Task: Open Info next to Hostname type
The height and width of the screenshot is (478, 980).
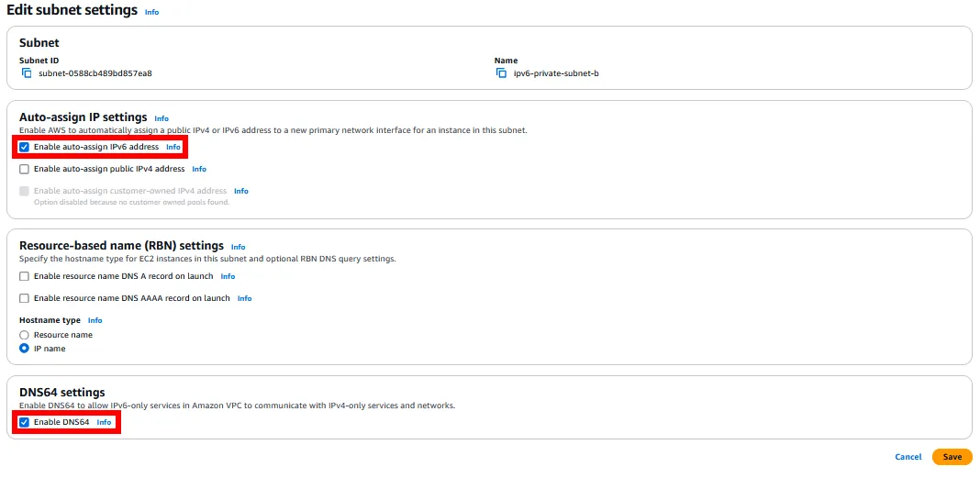Action: pyautogui.click(x=95, y=320)
